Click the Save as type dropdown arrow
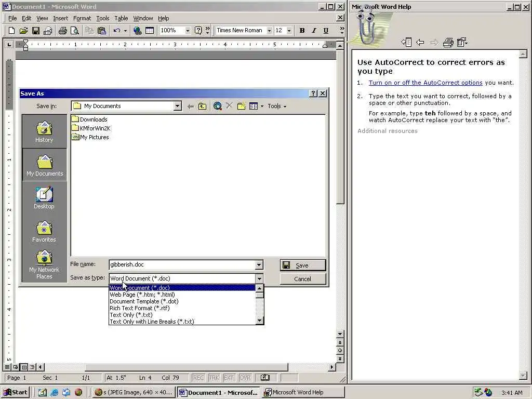The width and height of the screenshot is (532, 399). (259, 279)
